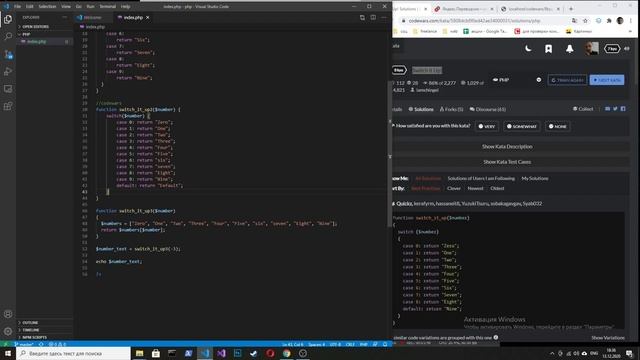The height and width of the screenshot is (360, 640).
Task: Click Windows taskbar search box
Action: (x=73, y=353)
